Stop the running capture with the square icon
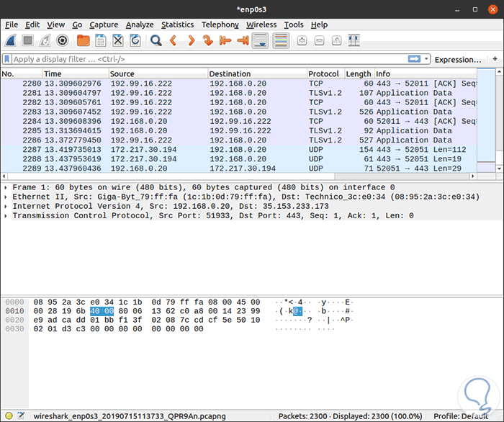The image size is (504, 422). 27,40
